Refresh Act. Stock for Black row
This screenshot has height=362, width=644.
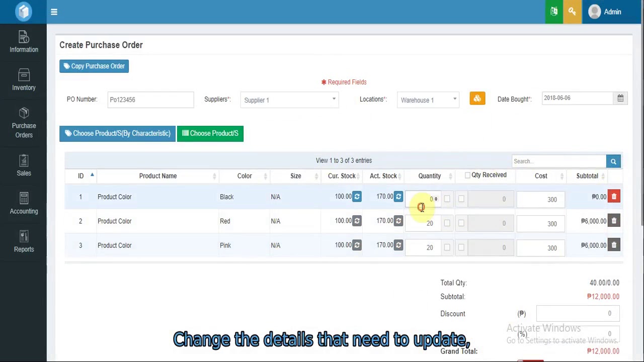(x=398, y=197)
